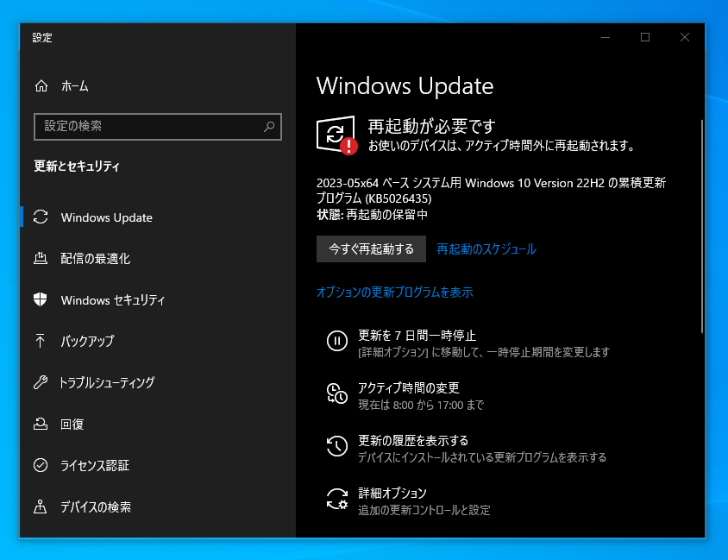Click the Windows セキュリティ shield icon
The height and width of the screenshot is (560, 728).
[41, 300]
